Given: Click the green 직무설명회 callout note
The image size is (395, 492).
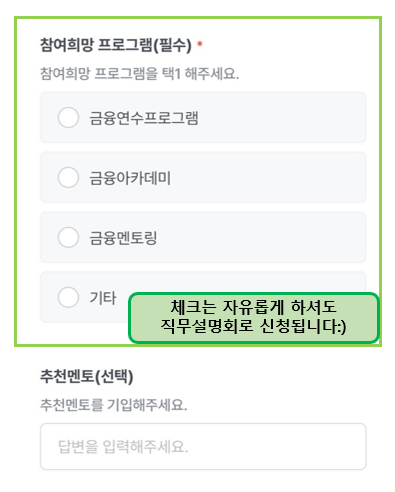Looking at the screenshot, I should pos(254,318).
